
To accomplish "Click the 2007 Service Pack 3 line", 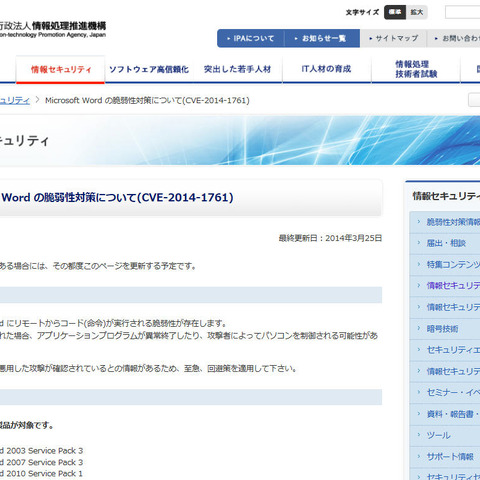I will pos(41,462).
